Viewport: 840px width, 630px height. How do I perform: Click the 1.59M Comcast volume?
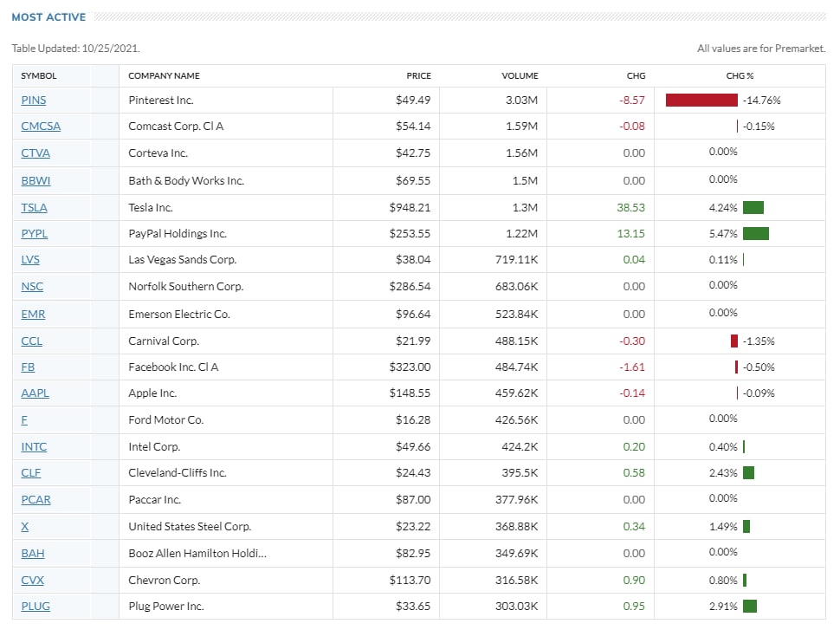[522, 126]
